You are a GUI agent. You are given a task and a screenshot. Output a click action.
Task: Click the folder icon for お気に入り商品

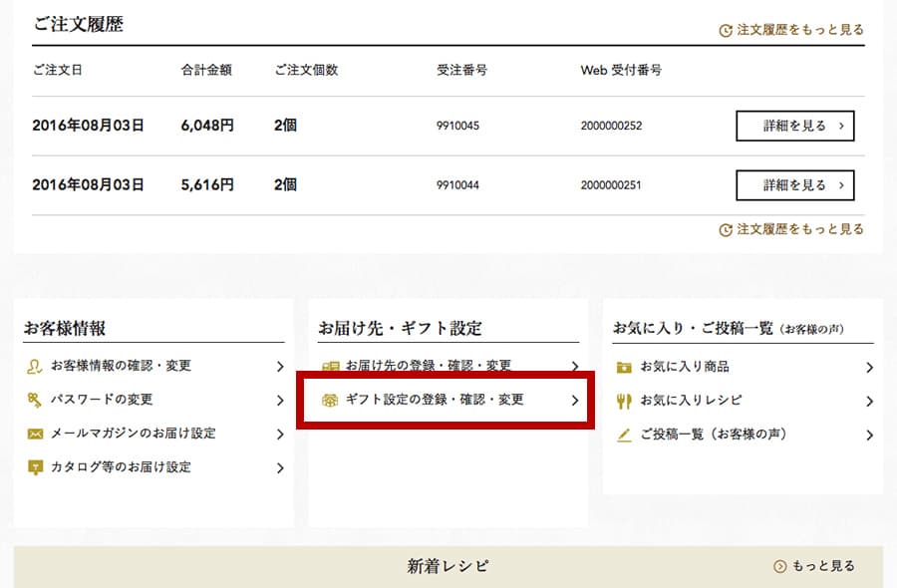click(x=625, y=367)
